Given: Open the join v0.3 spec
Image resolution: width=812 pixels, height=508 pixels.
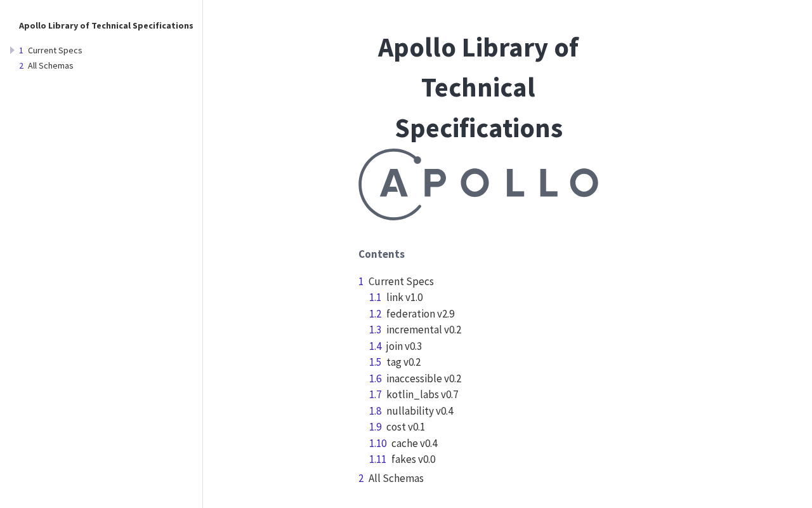Looking at the screenshot, I should [x=403, y=346].
